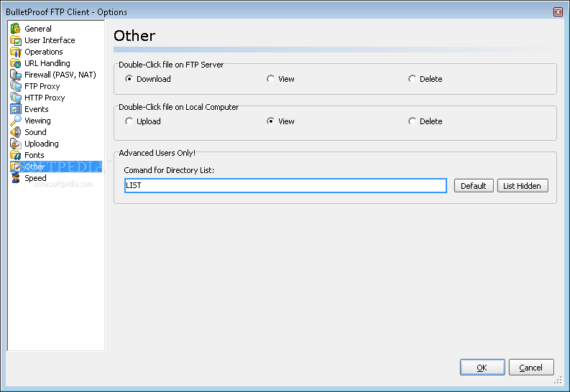570x392 pixels.
Task: Open User Interface options
Action: coord(50,40)
